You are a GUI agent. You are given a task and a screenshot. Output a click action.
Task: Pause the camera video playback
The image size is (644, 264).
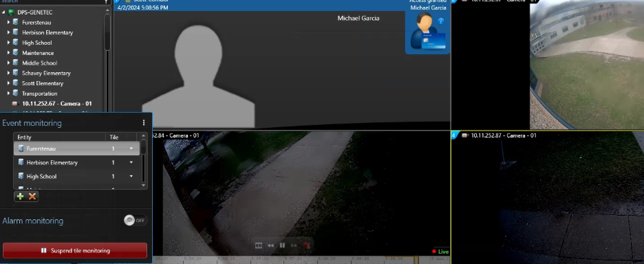click(x=282, y=245)
